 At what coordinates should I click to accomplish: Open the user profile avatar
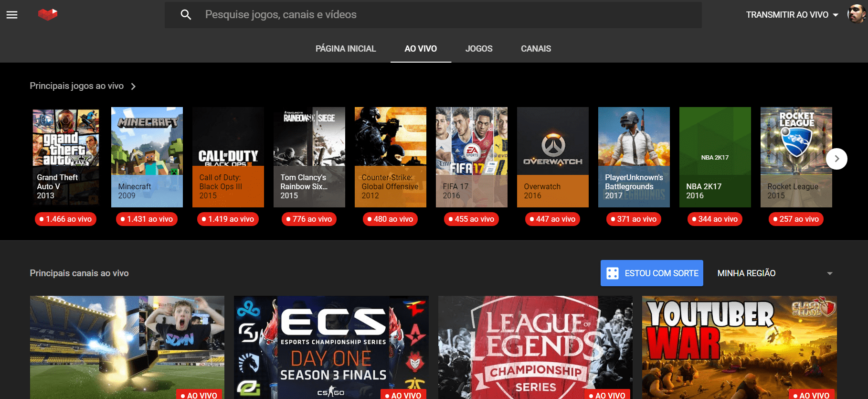[857, 14]
